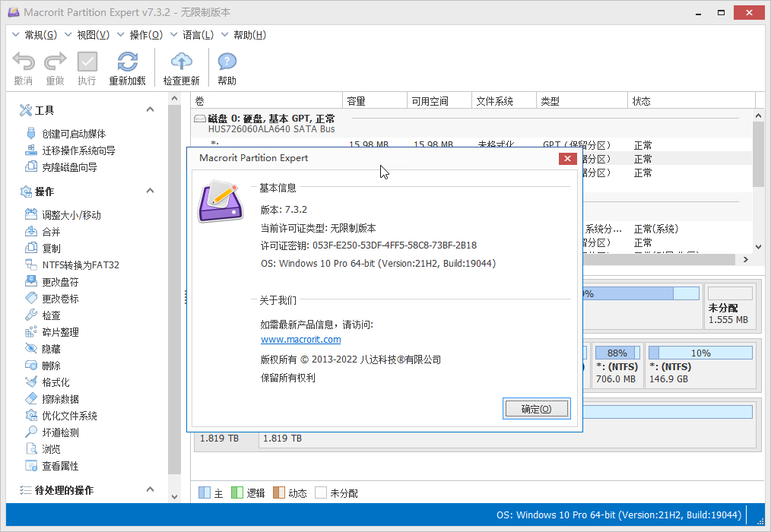Open 创建可启动媒体 tool

pyautogui.click(x=74, y=134)
